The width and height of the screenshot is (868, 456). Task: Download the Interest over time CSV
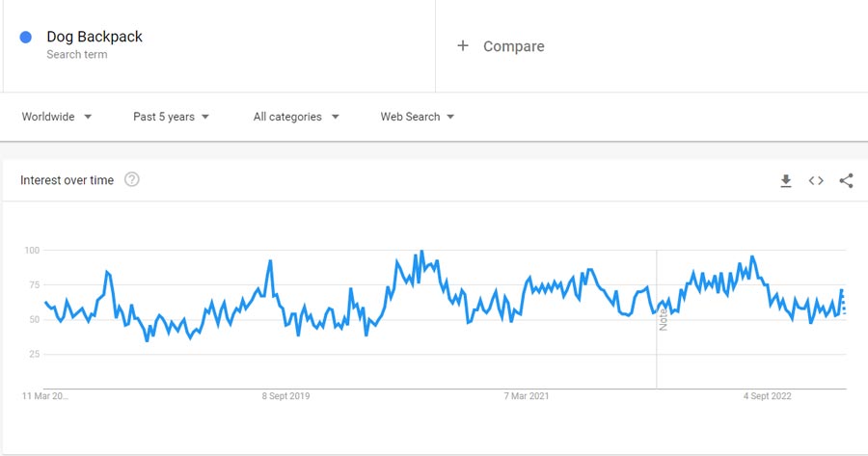point(786,180)
